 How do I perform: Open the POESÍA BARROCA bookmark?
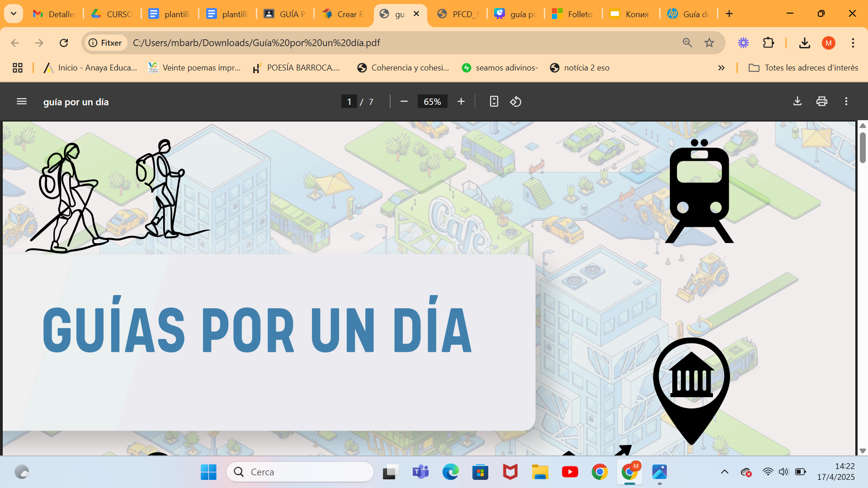pos(297,68)
